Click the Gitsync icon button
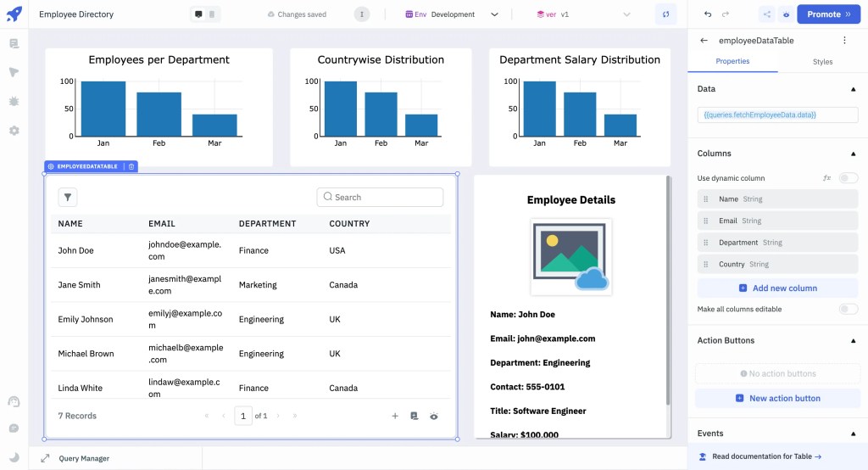The width and height of the screenshot is (868, 470). 665,14
